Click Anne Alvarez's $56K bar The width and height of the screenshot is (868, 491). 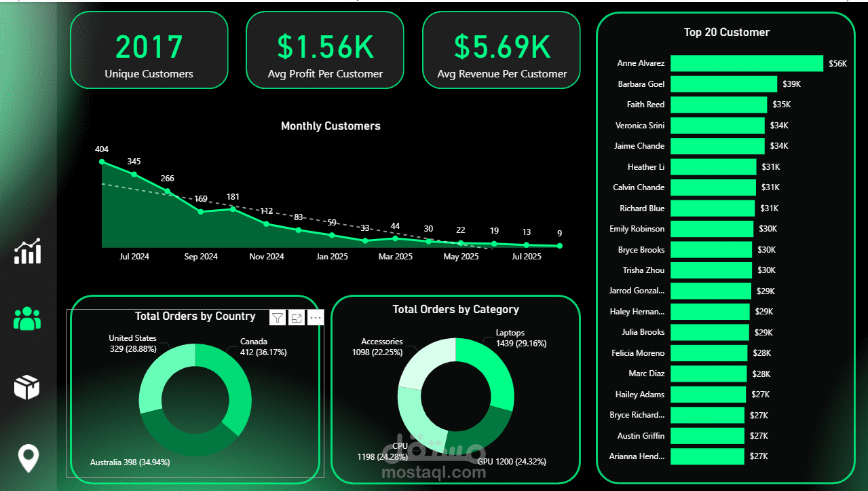[x=747, y=63]
